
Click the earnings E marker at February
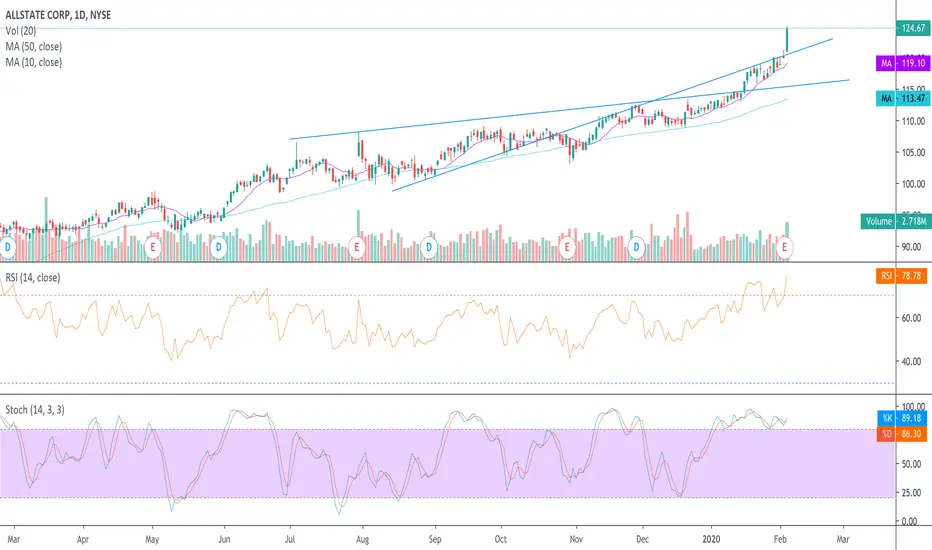785,247
